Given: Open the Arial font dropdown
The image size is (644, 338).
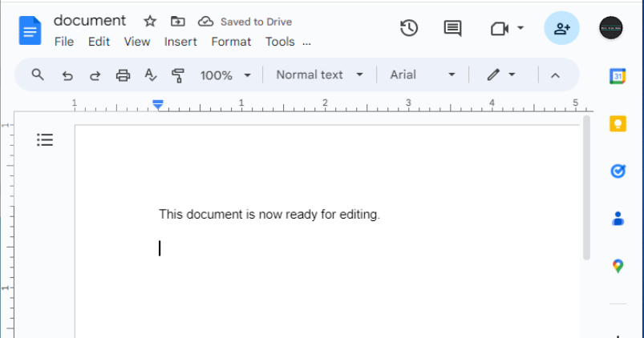Looking at the screenshot, I should pyautogui.click(x=422, y=74).
